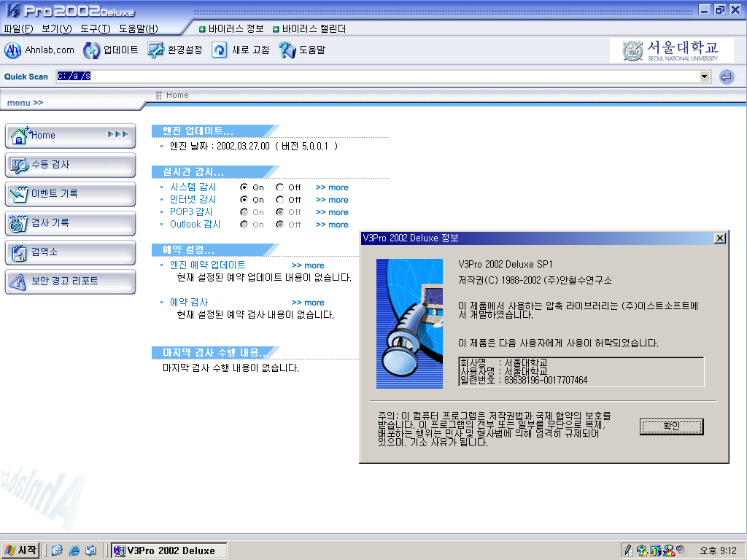The height and width of the screenshot is (560, 747).
Task: Open the 도구(T) menu
Action: tap(96, 29)
